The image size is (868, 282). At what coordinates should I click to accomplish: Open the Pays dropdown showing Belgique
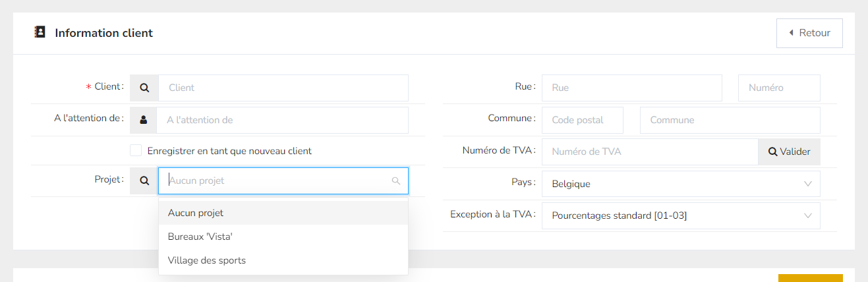coord(681,184)
